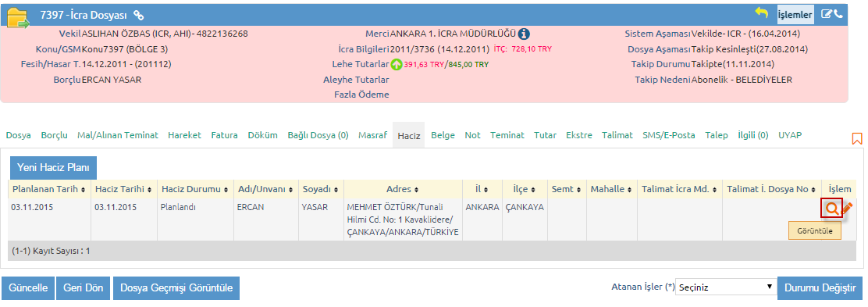Open the Talimat tab
This screenshot has height=307, width=868.
point(617,135)
